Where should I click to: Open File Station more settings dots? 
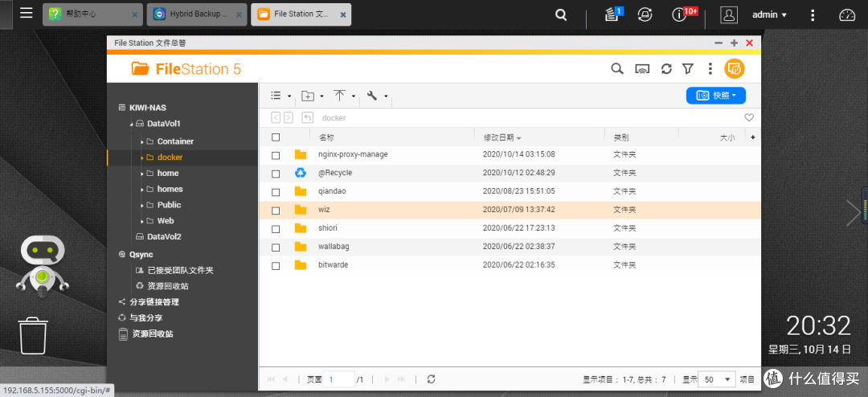pos(710,68)
